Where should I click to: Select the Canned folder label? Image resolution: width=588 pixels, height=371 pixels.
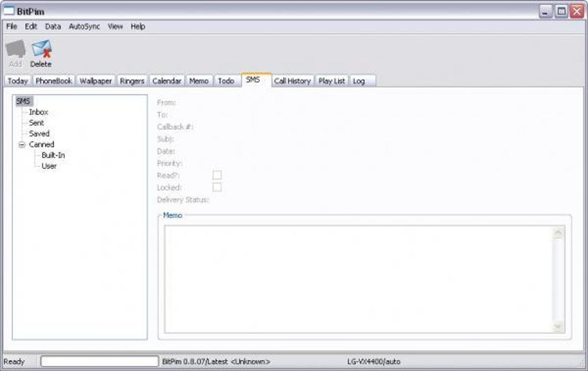click(42, 145)
